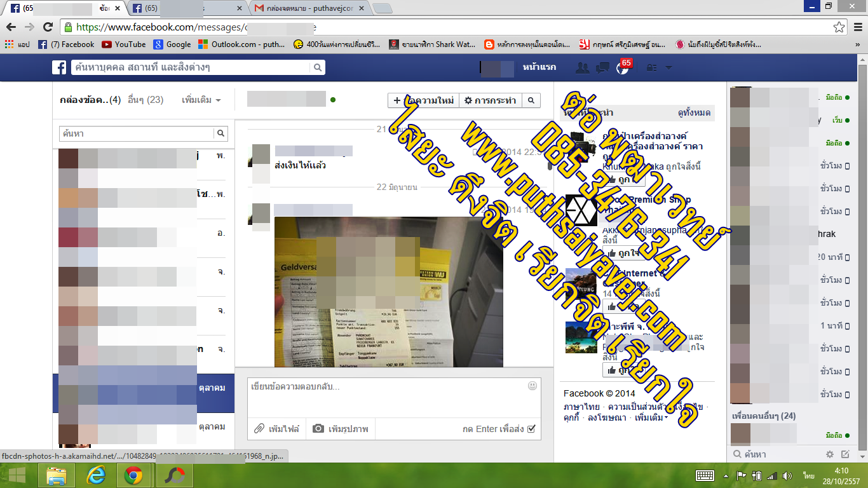Add a photo with เพิ่มรูปภาพ camera button
This screenshot has width=868, height=488.
(x=341, y=429)
